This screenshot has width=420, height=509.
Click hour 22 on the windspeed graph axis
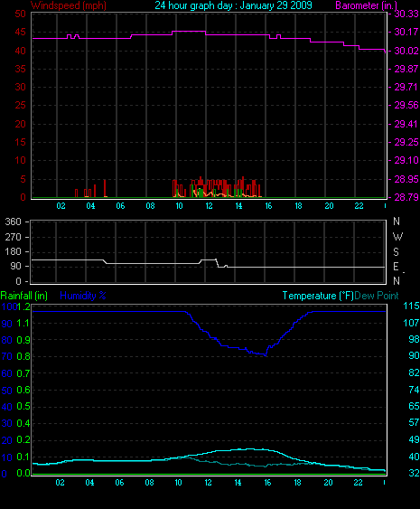click(359, 206)
